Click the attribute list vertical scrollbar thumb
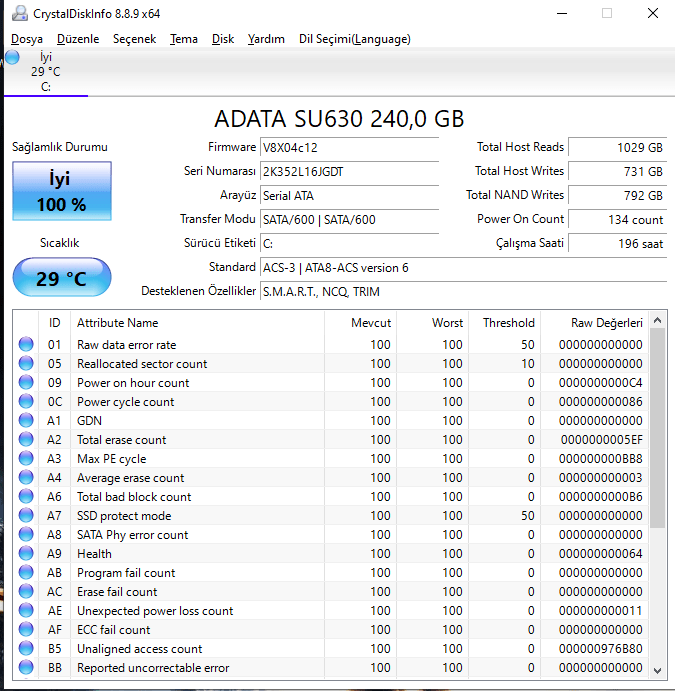The image size is (675, 691). pos(657,428)
